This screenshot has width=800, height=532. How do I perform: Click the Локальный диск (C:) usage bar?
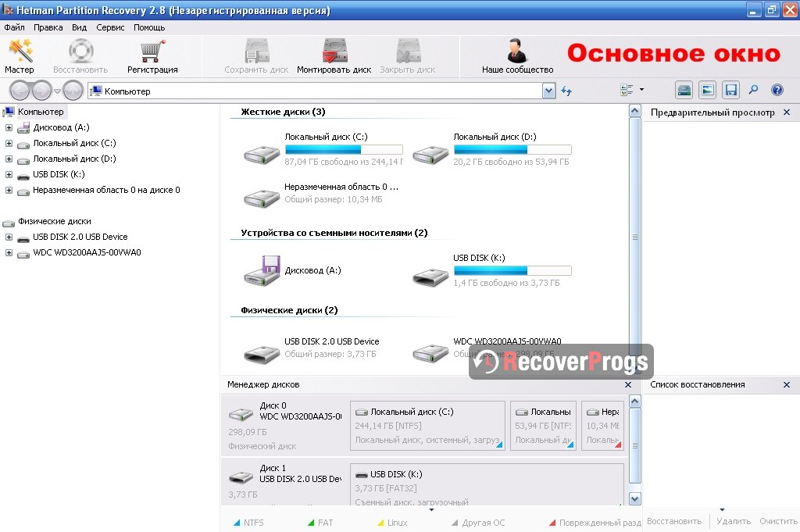[x=344, y=149]
